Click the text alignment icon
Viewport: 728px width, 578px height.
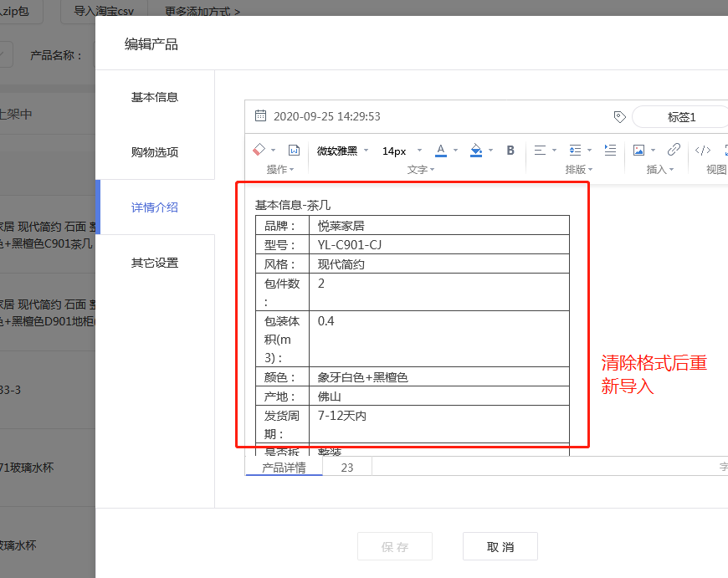pos(540,151)
